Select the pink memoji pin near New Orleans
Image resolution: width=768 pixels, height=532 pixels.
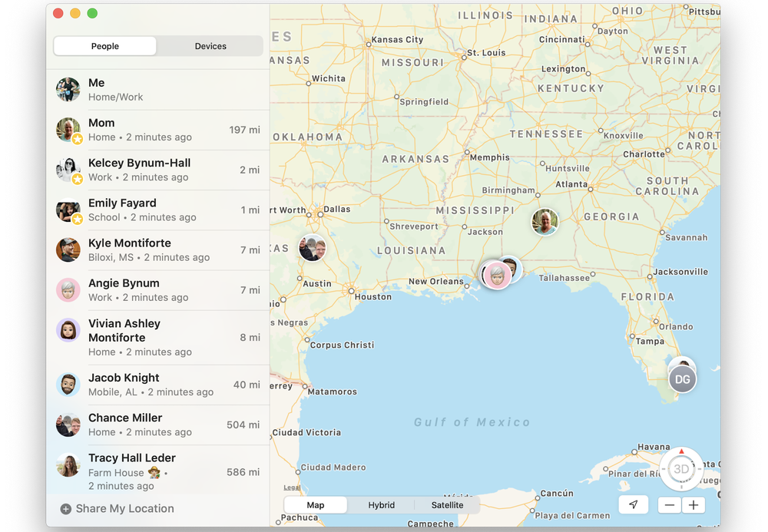pos(497,276)
